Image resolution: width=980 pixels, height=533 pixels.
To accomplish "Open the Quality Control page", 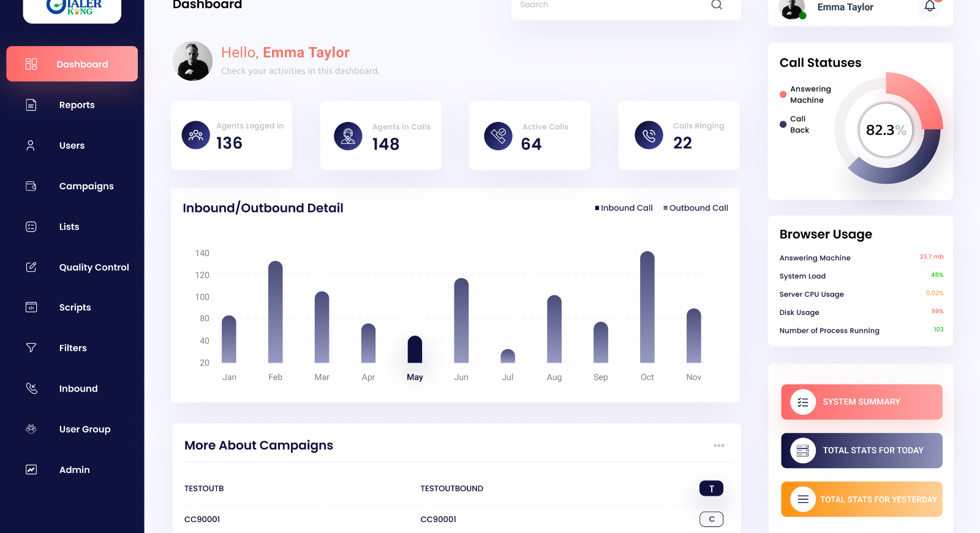I will [x=94, y=267].
